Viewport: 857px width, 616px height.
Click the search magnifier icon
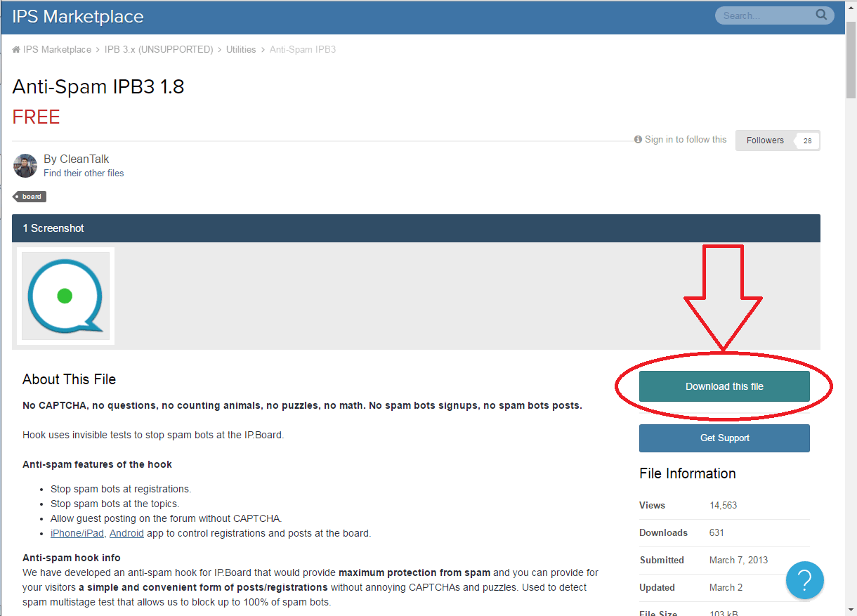pos(821,15)
